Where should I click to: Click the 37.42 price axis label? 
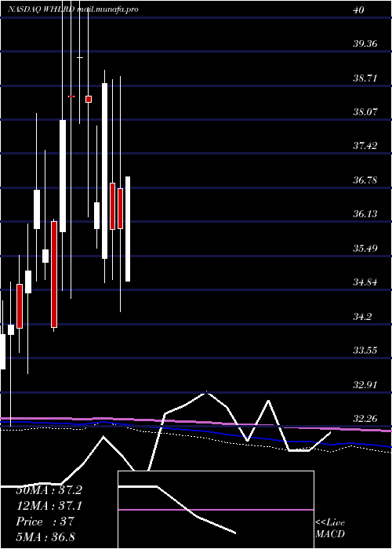click(x=365, y=146)
